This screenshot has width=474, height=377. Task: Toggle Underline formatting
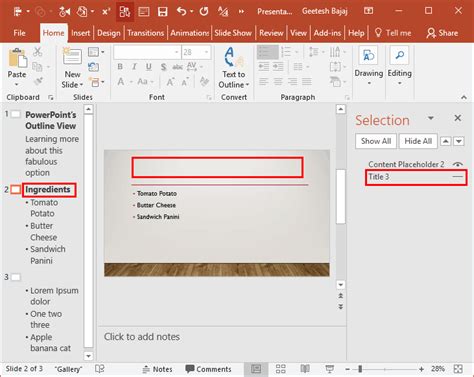[x=149, y=67]
